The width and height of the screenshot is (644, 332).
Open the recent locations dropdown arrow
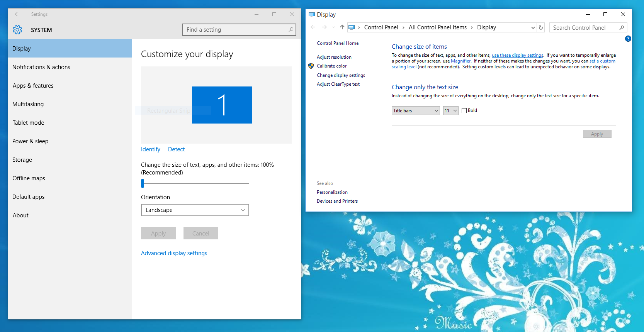pyautogui.click(x=333, y=27)
